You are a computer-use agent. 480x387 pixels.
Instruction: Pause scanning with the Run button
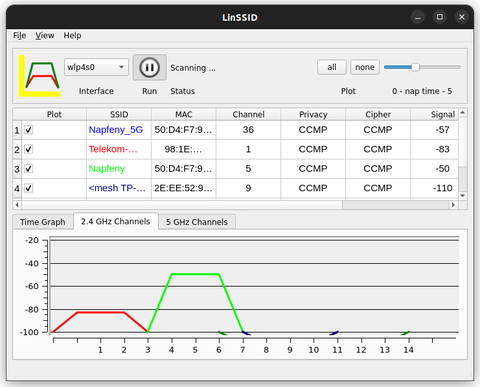tap(150, 67)
